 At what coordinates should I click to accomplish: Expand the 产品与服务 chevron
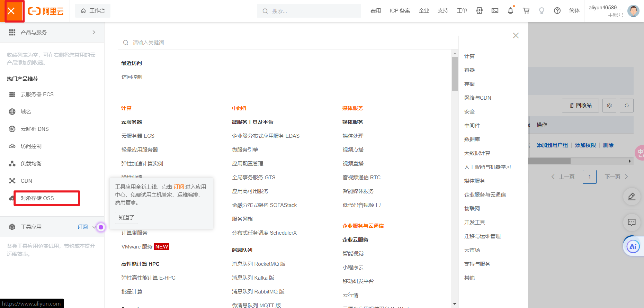[x=94, y=32]
